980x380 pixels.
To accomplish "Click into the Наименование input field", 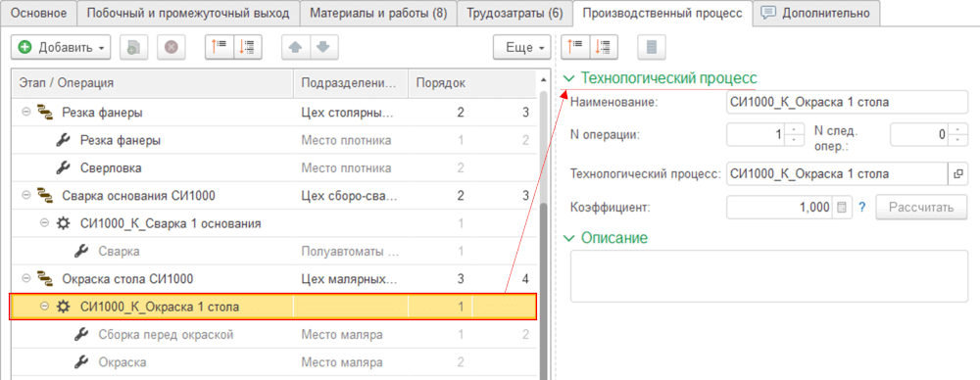I will 847,102.
